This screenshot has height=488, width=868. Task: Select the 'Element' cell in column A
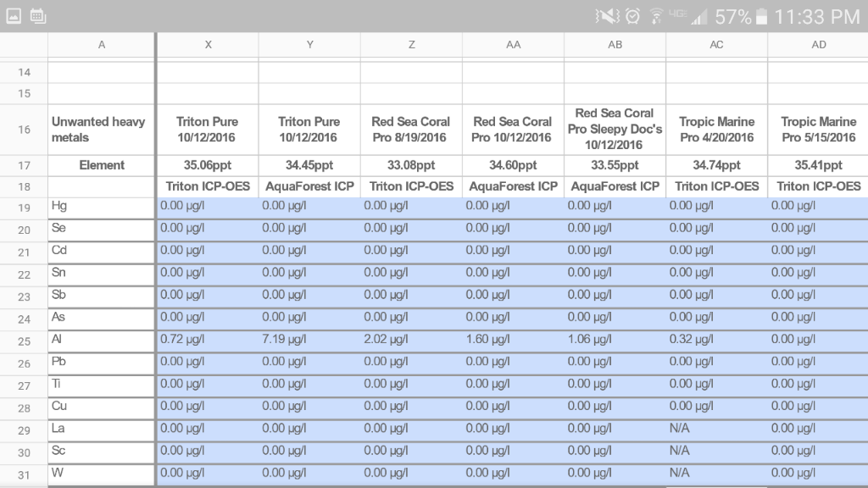(x=102, y=165)
